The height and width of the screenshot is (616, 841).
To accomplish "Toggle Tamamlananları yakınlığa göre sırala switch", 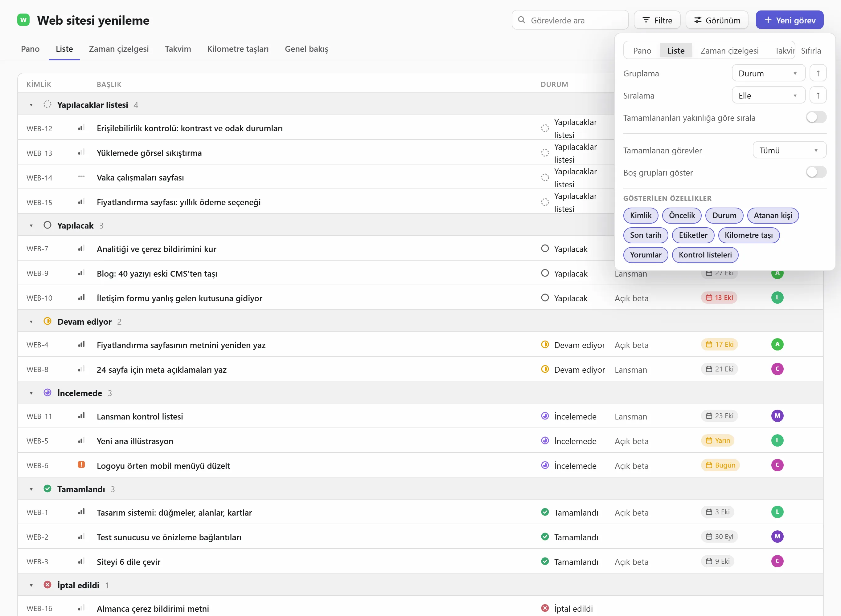I will 816,117.
